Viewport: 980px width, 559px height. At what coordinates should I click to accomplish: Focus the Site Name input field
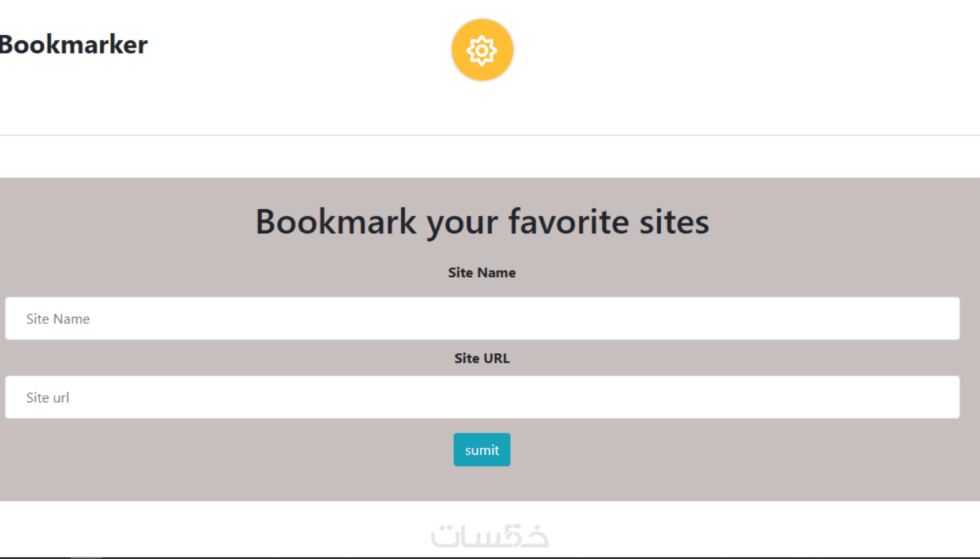pos(482,318)
